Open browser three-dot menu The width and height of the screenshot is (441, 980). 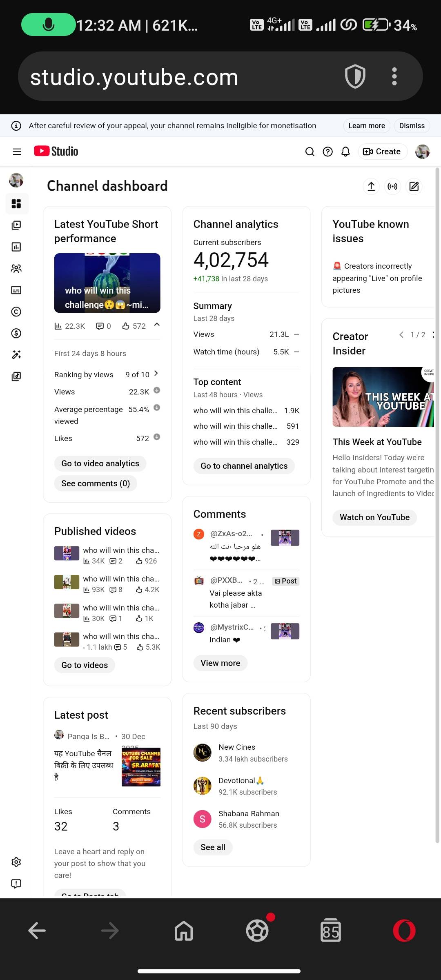(x=394, y=77)
